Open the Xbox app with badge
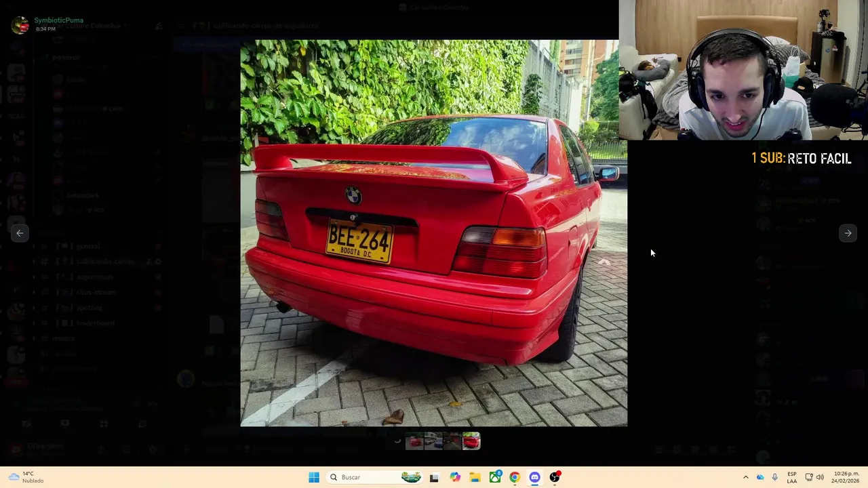Image resolution: width=868 pixels, height=488 pixels. click(x=495, y=477)
